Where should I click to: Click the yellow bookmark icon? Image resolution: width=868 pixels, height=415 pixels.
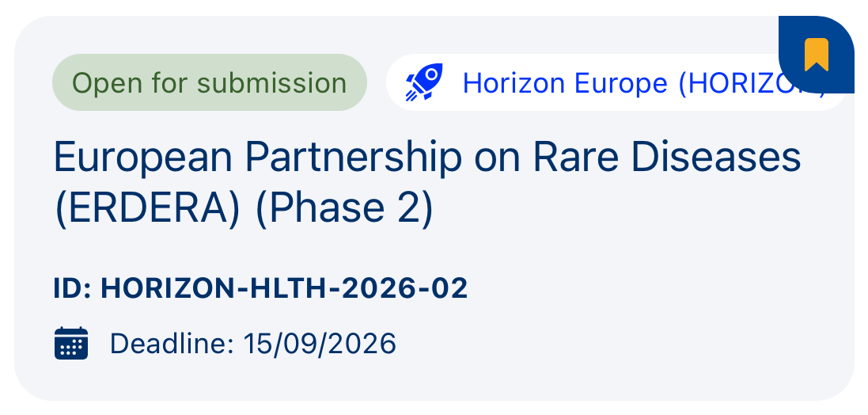(816, 55)
